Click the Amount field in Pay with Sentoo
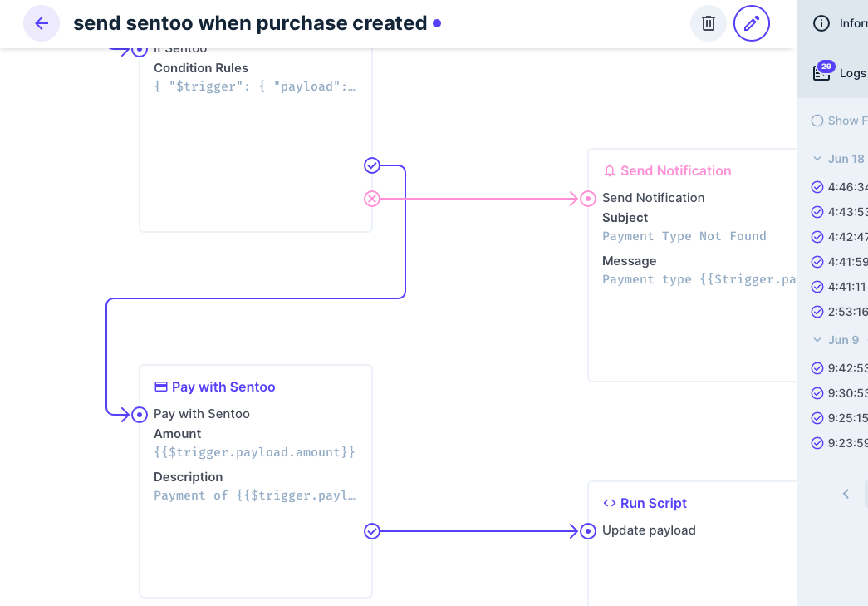868x606 pixels. (254, 452)
